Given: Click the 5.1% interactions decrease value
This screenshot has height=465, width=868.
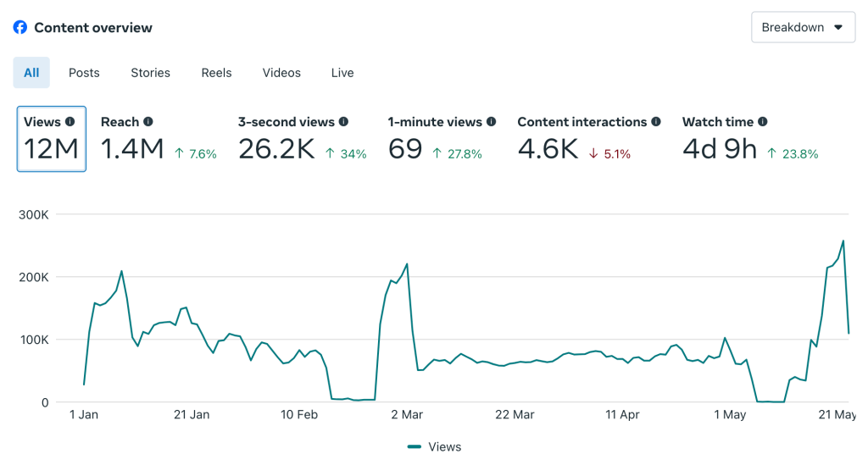Looking at the screenshot, I should pyautogui.click(x=617, y=153).
